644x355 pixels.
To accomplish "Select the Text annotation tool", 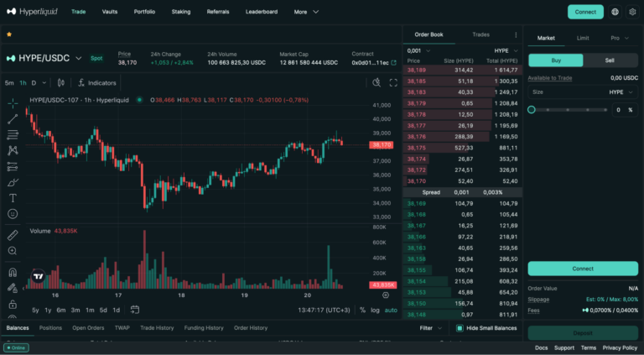I will [x=13, y=198].
